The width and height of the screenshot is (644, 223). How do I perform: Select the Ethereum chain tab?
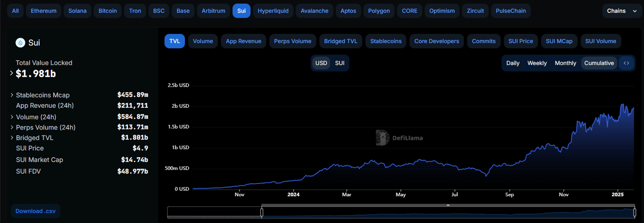point(43,11)
